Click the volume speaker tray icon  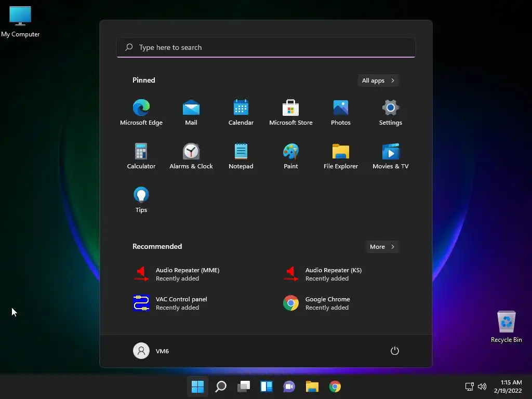pos(482,387)
